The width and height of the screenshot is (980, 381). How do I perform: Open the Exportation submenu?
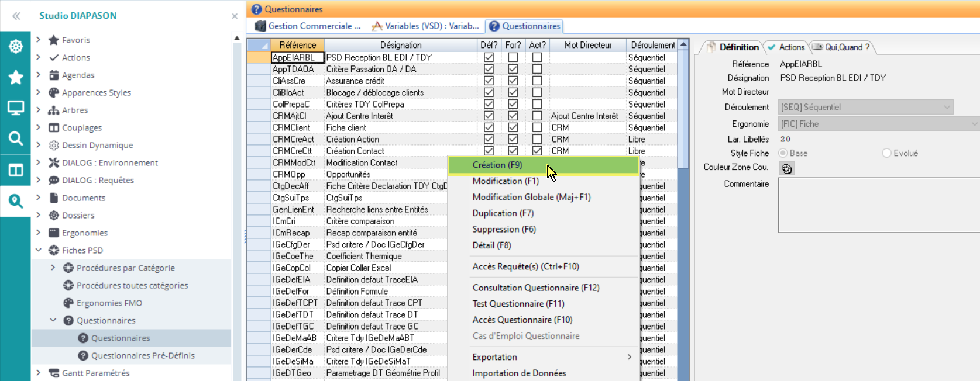(494, 357)
